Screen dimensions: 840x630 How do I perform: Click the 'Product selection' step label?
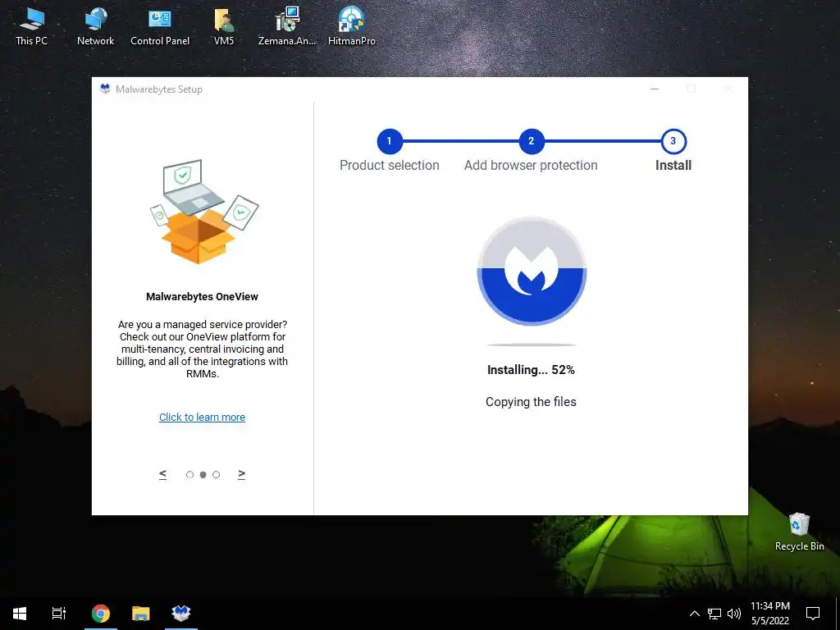pyautogui.click(x=390, y=166)
